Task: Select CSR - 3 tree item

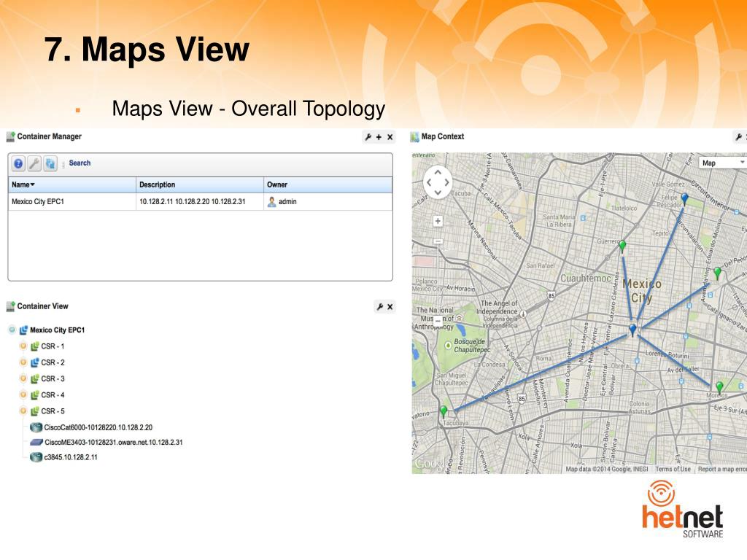Action: 53,378
